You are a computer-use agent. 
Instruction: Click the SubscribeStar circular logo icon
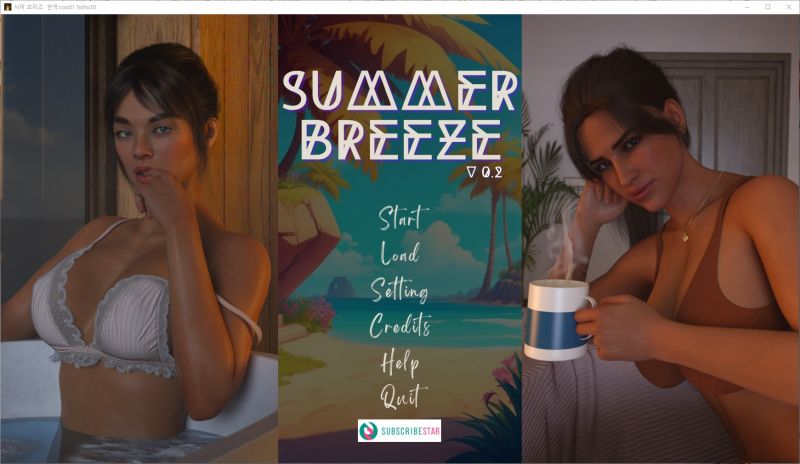[368, 431]
